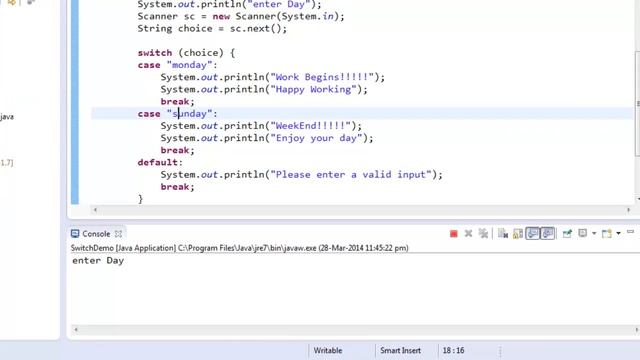The image size is (640, 360).
Task: Click Remove All Terminated Launches double-X icon
Action: pos(483,233)
